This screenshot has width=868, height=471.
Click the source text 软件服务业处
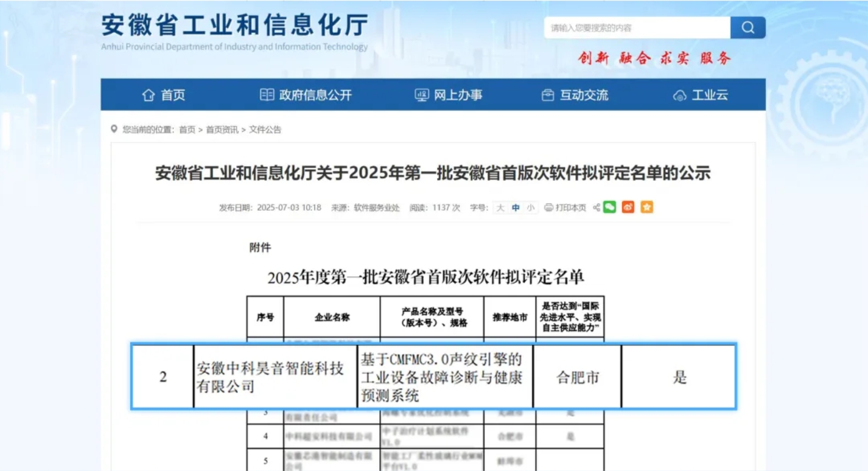click(377, 208)
